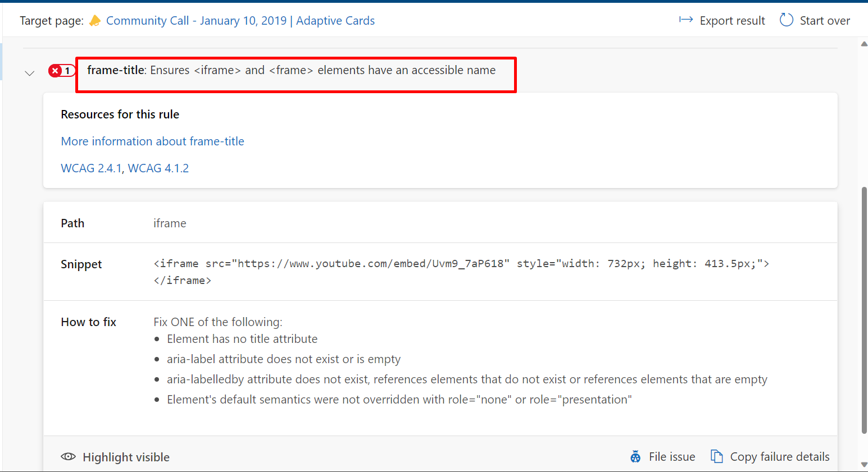Click the chevron beside the frame-title rule
868x472 pixels.
point(29,72)
